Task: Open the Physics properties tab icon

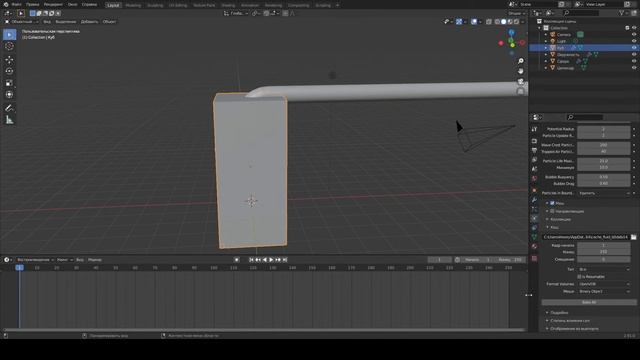Action: click(534, 219)
